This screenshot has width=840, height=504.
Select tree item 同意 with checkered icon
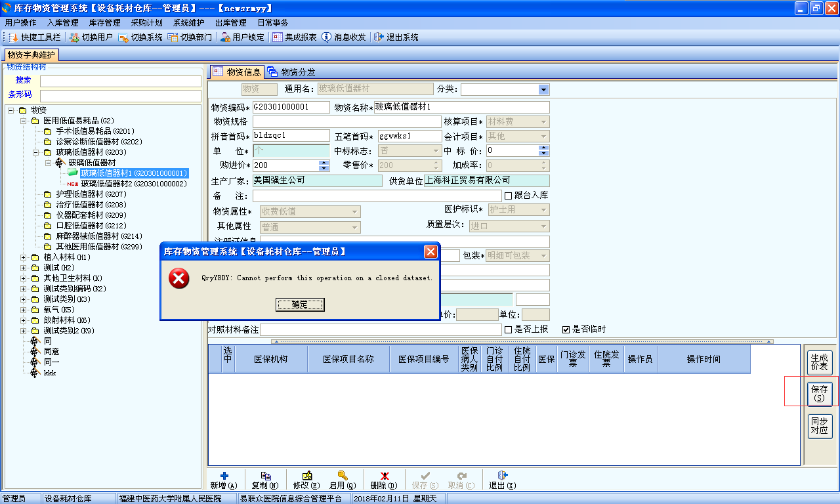[51, 352]
